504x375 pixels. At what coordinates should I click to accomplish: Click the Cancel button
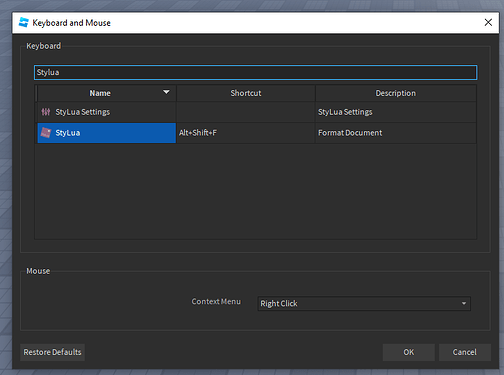pyautogui.click(x=465, y=352)
